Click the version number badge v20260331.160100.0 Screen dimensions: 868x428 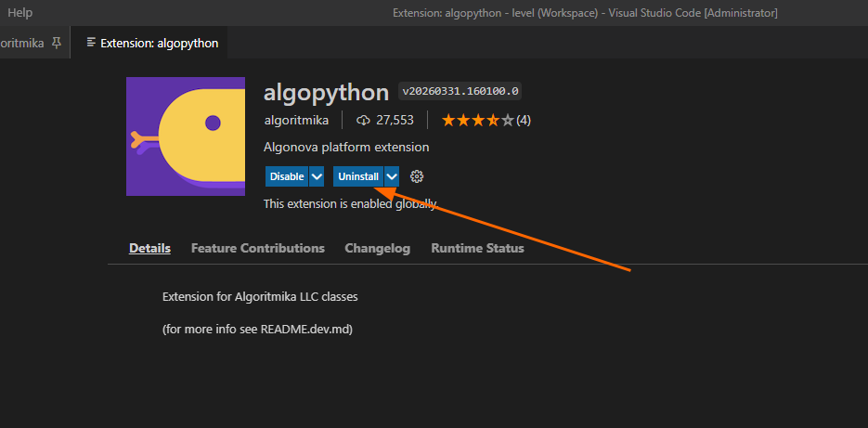click(460, 91)
